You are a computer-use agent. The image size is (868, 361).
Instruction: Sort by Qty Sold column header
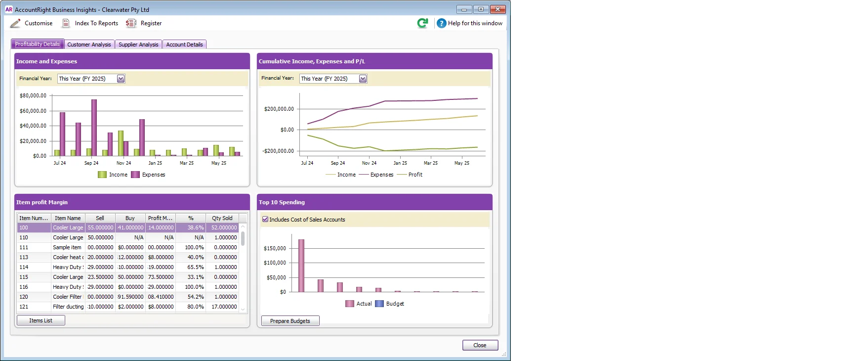pos(222,218)
